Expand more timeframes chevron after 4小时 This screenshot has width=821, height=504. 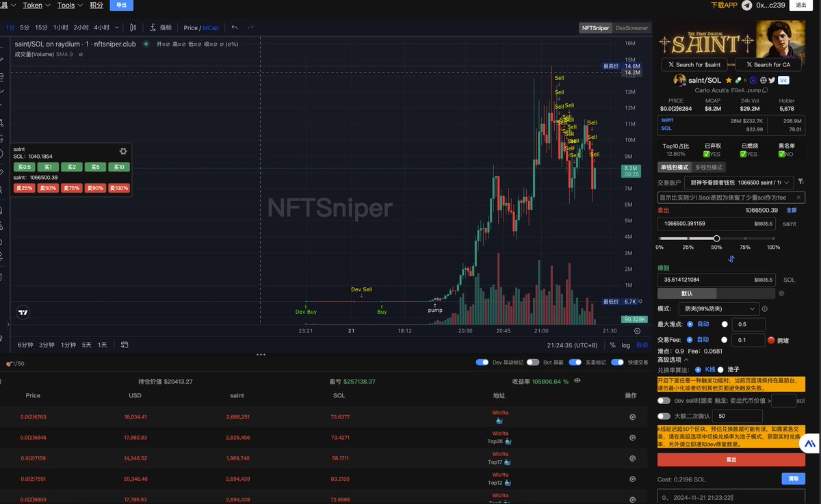[x=117, y=27]
